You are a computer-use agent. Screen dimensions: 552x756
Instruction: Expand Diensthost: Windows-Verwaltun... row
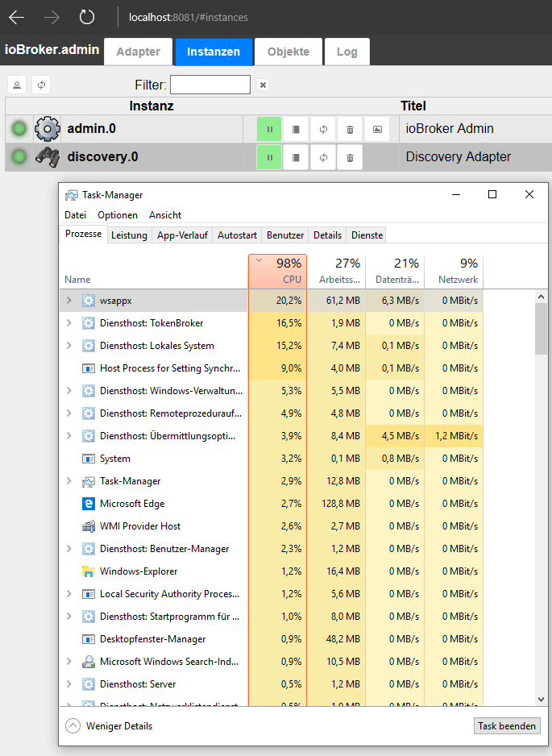click(69, 391)
